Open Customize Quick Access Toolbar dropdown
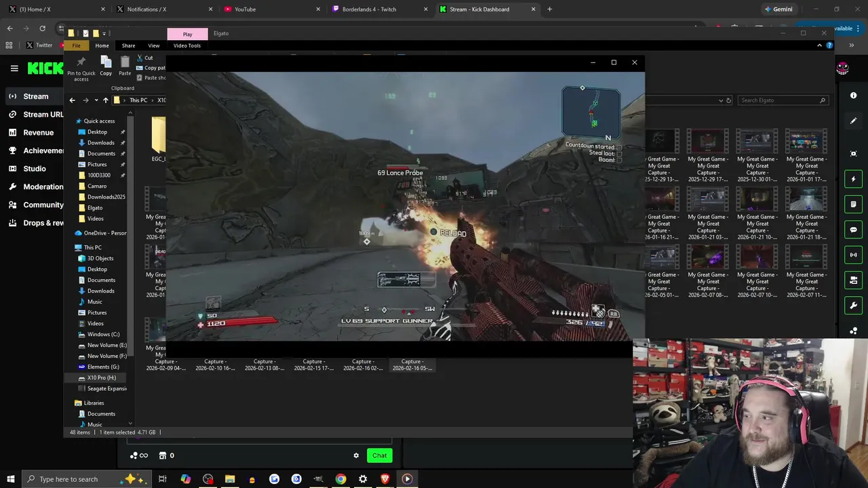868x488 pixels. point(104,33)
